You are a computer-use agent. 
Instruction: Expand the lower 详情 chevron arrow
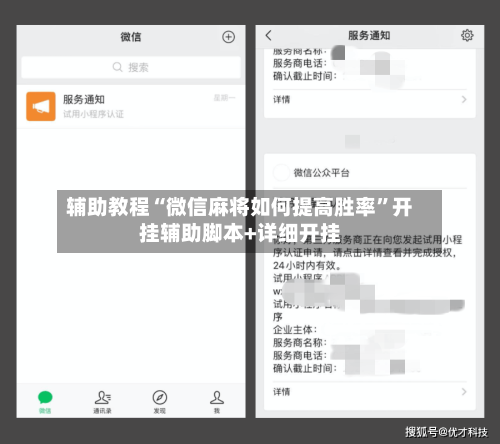pyautogui.click(x=464, y=392)
